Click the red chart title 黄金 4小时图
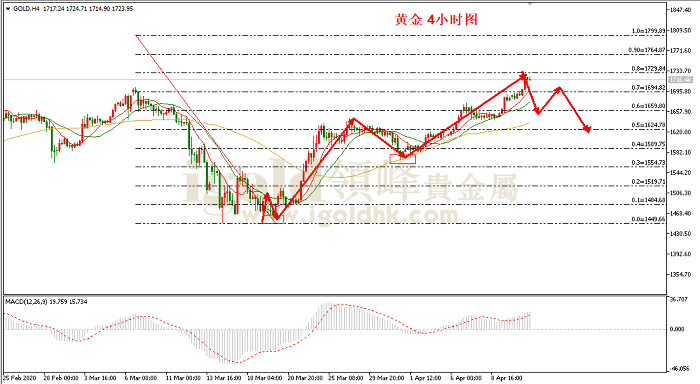This screenshot has height=384, width=700. tap(436, 20)
